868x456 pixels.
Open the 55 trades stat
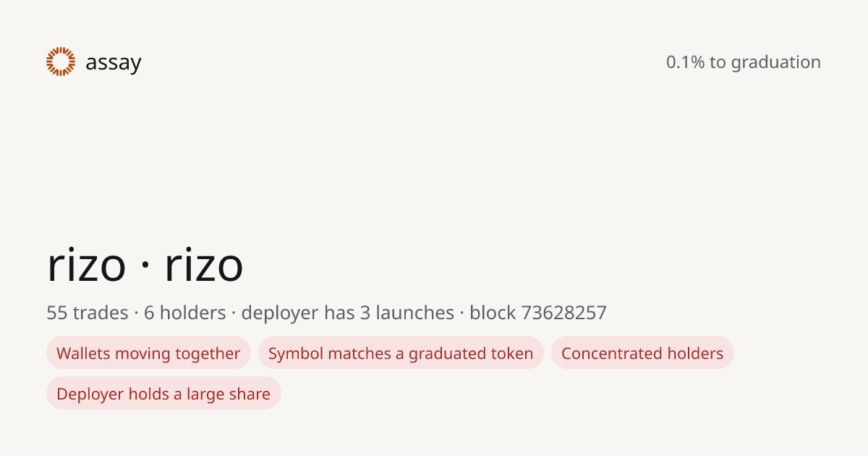[x=88, y=313]
